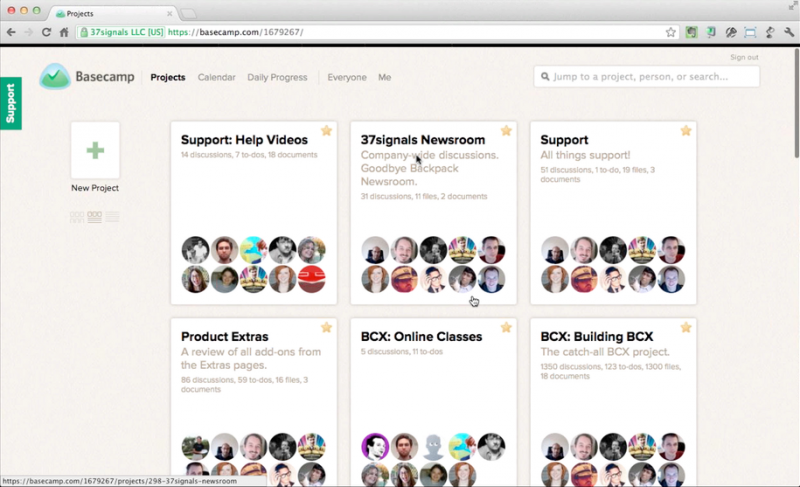Image resolution: width=800 pixels, height=487 pixels.
Task: Unstar the Support: Help Videos project
Action: pyautogui.click(x=326, y=131)
